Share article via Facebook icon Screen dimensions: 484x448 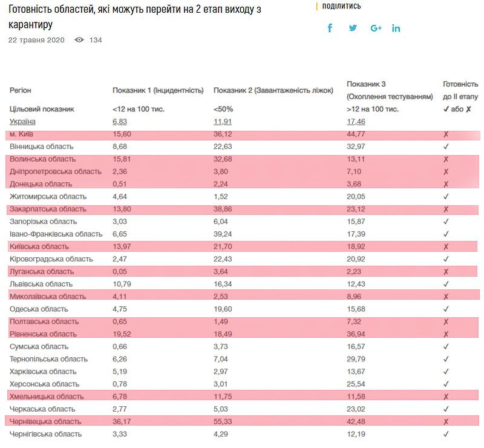[x=330, y=28]
